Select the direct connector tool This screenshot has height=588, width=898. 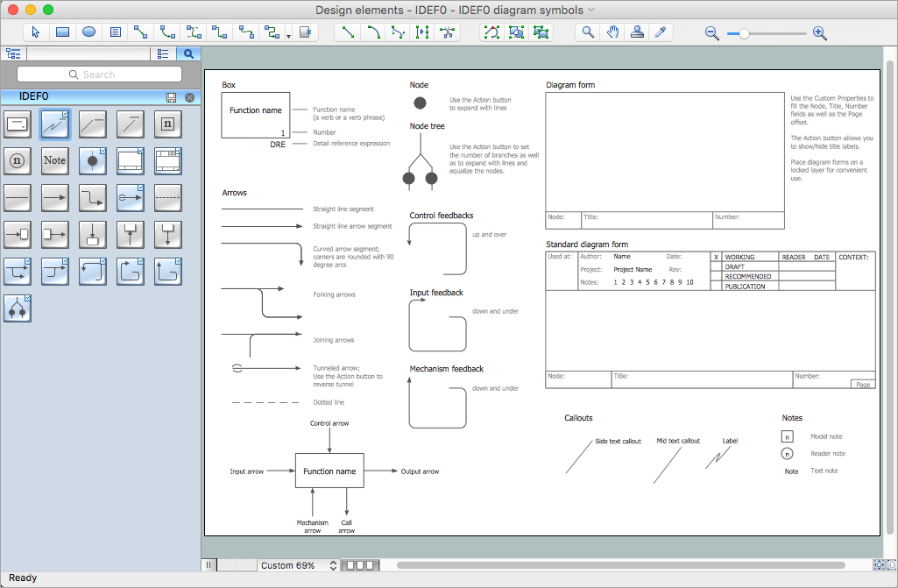(x=140, y=32)
